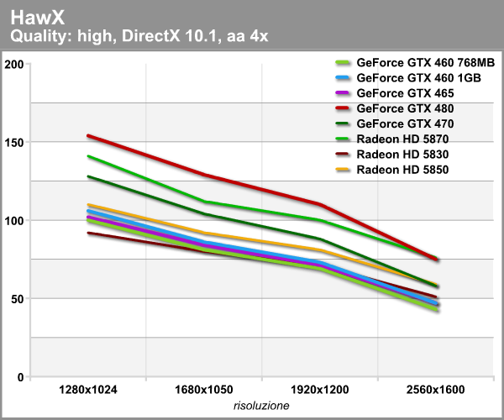The image size is (504, 420).
Task: Click the GeForce GTX 460 1GB legend label
Action: tap(419, 78)
